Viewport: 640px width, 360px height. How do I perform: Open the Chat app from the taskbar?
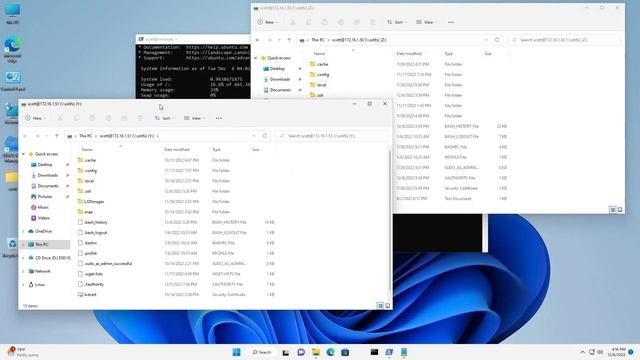pos(301,352)
